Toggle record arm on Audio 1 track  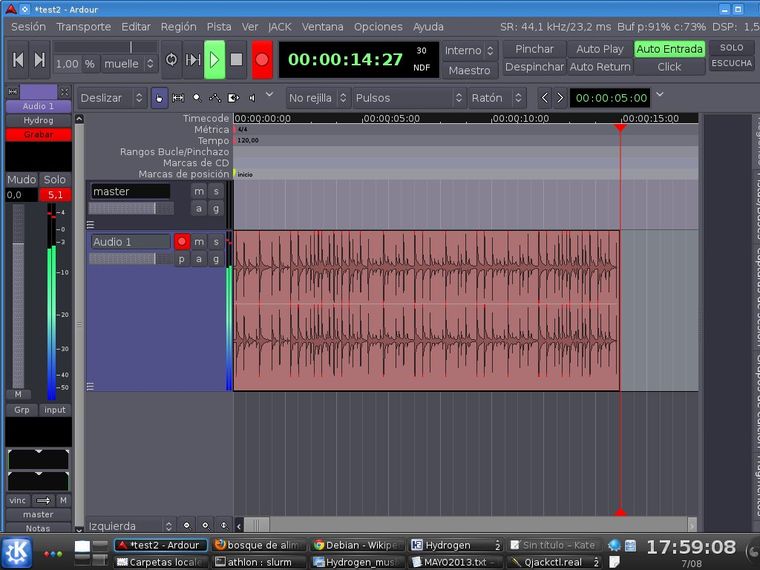[x=182, y=241]
